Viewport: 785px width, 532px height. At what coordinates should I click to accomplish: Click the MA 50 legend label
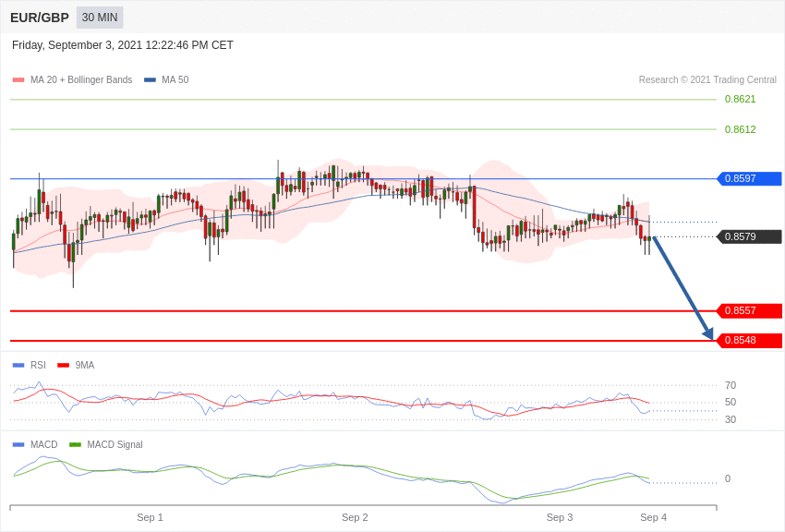point(175,80)
